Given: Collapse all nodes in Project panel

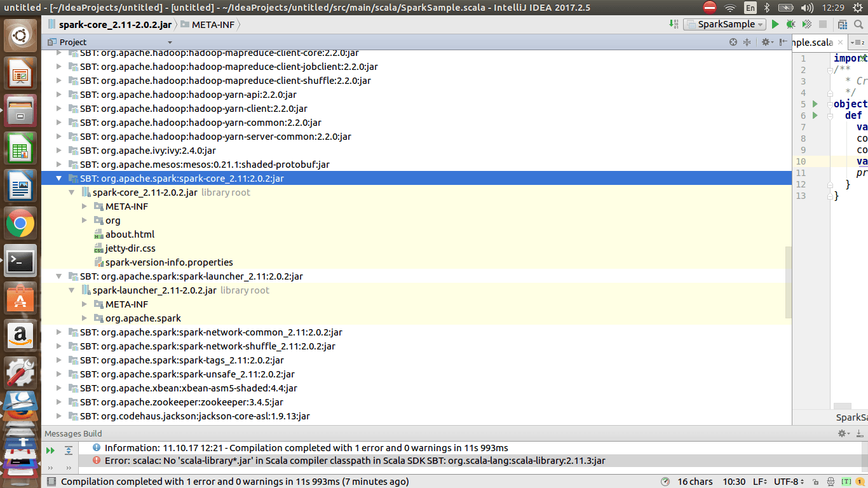Looking at the screenshot, I should 747,42.
